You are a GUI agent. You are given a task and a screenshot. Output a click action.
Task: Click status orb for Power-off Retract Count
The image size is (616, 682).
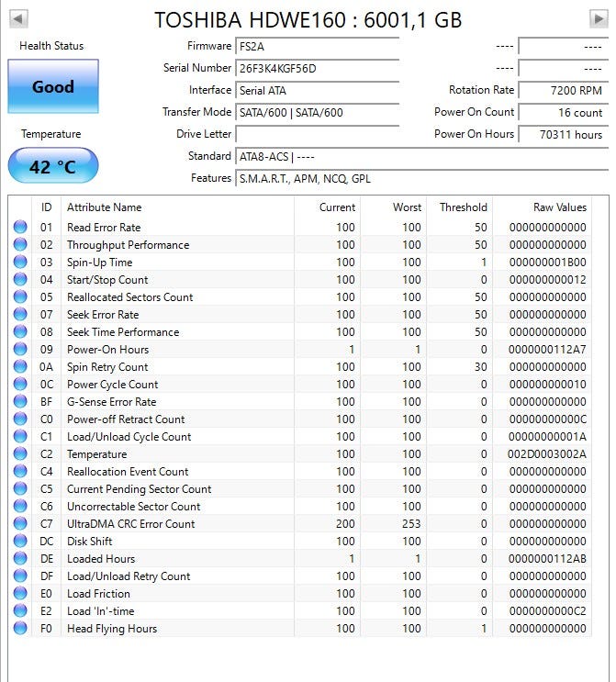[20, 419]
